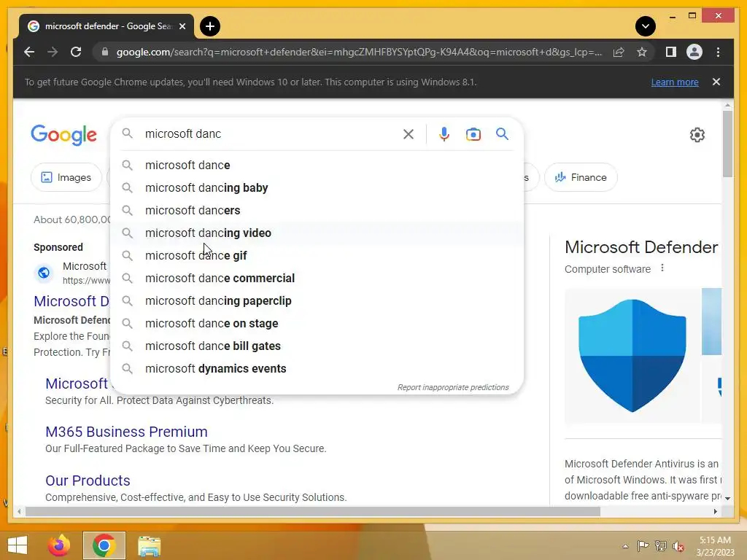Search by image with the camera icon
747x560 pixels.
pos(473,134)
